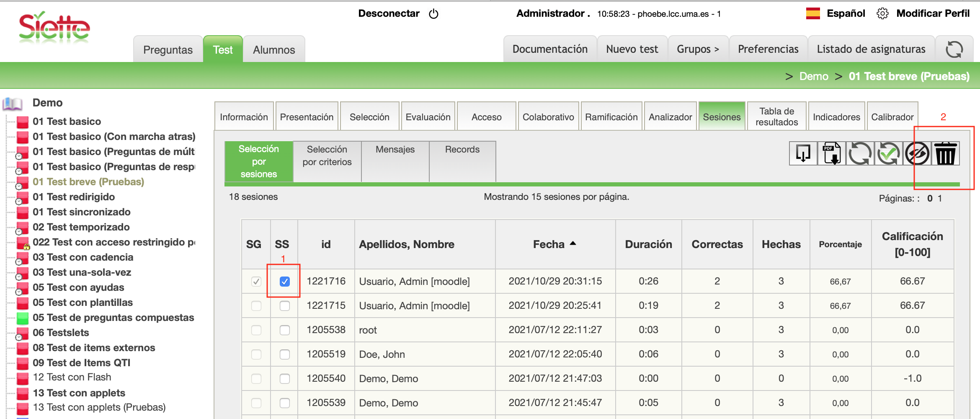
Task: Go to sessions page 1
Action: (940, 199)
